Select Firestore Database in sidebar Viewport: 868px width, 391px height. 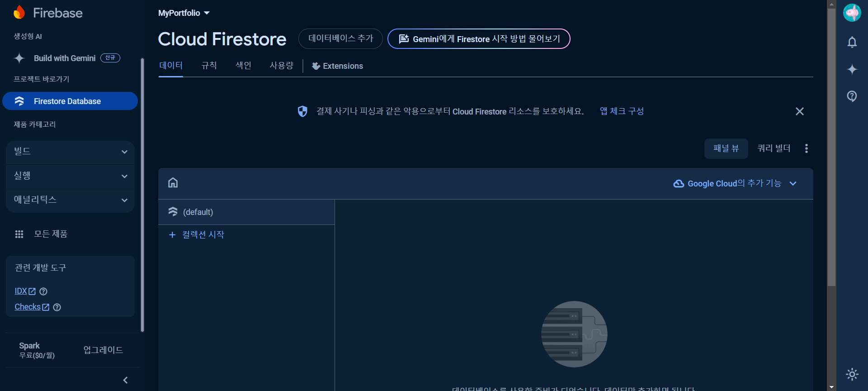(x=70, y=101)
